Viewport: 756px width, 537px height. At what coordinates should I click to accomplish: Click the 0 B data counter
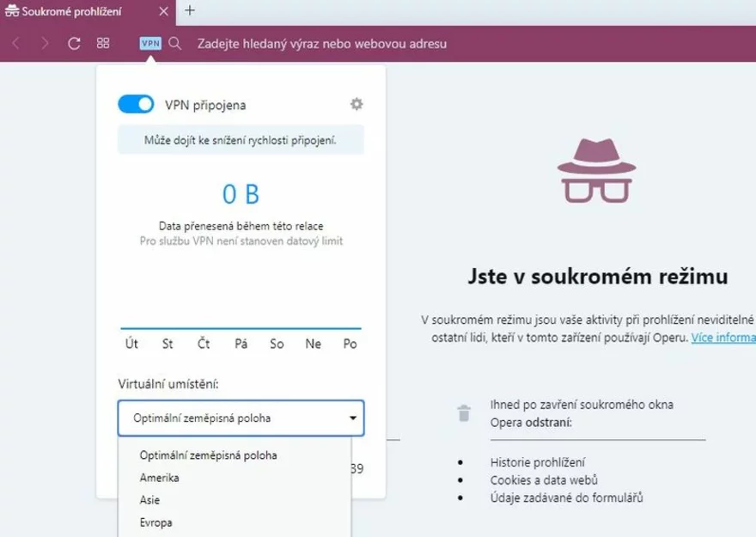click(241, 194)
